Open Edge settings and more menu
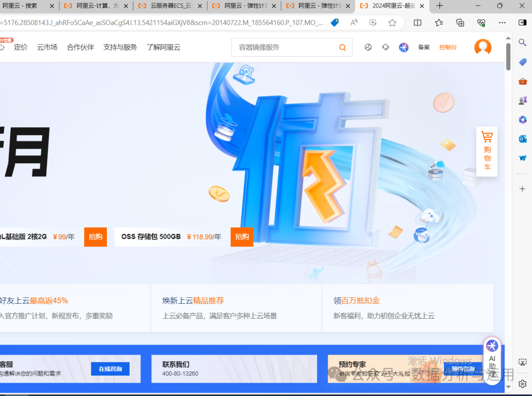The height and width of the screenshot is (396, 532). [x=502, y=23]
